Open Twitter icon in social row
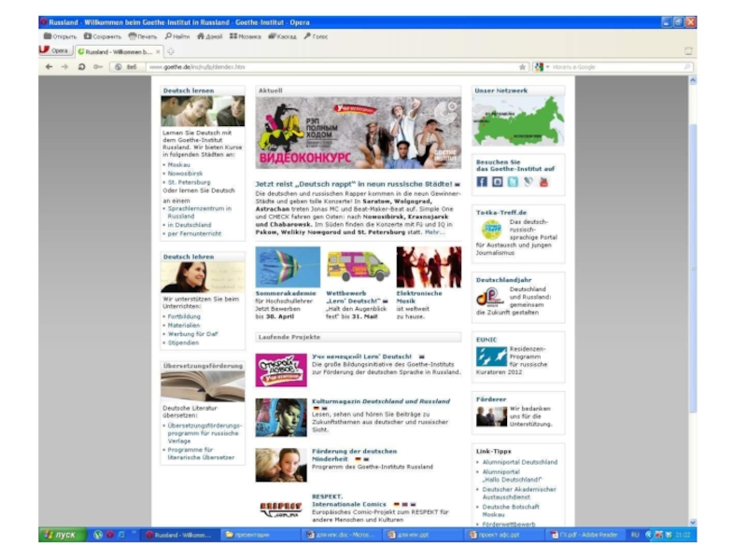The image size is (747, 560). 513,182
